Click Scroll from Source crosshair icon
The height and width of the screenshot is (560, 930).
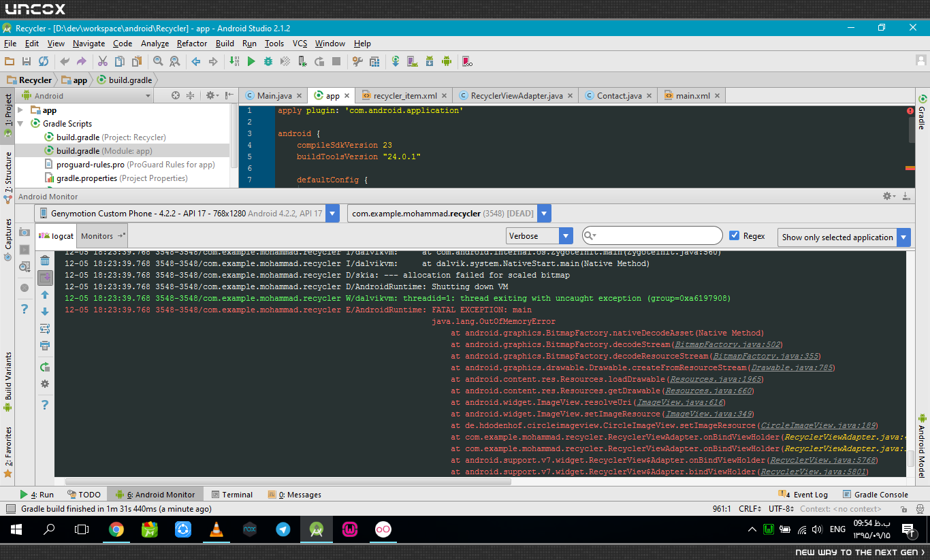176,96
